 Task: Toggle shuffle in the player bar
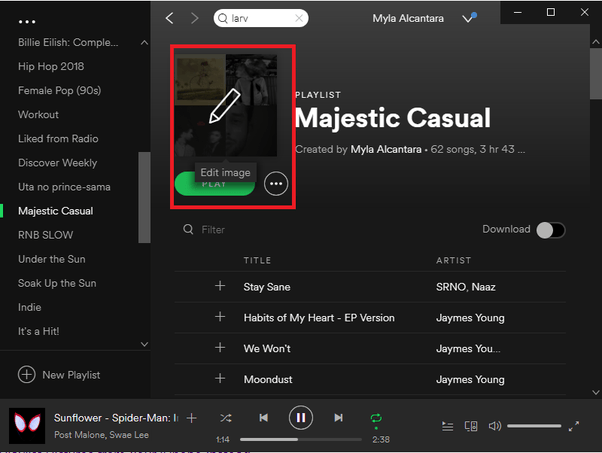tap(226, 418)
